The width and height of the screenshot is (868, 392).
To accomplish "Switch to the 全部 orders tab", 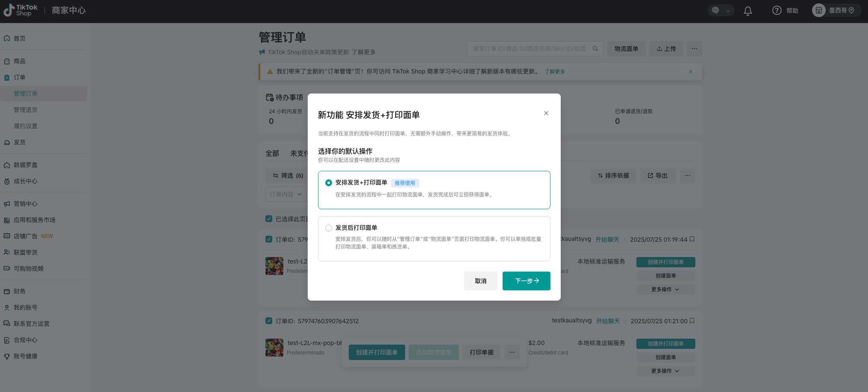I will pyautogui.click(x=272, y=153).
